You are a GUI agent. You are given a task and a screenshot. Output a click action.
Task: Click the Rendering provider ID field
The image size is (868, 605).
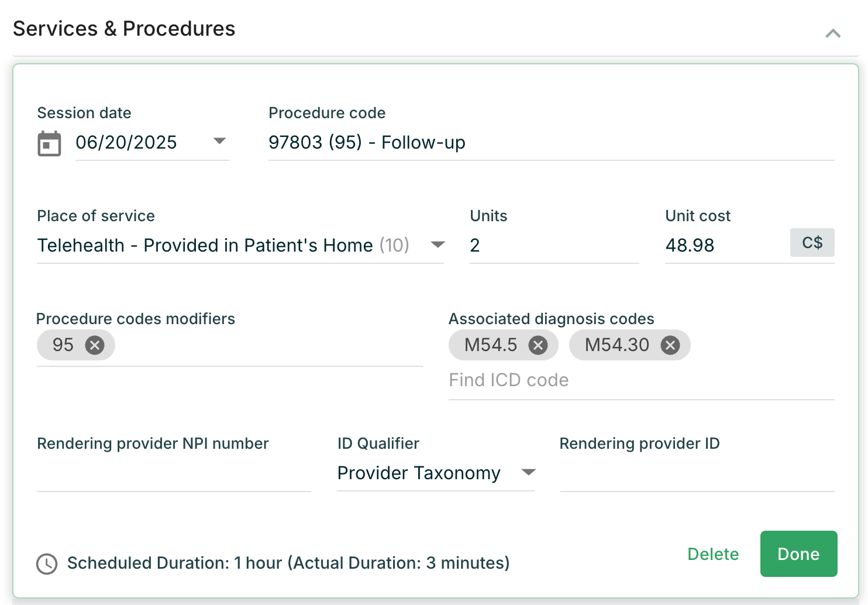[x=696, y=475]
